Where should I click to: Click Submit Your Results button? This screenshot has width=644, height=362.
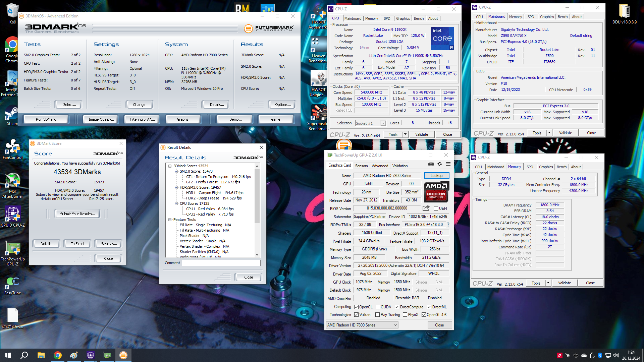[77, 214]
